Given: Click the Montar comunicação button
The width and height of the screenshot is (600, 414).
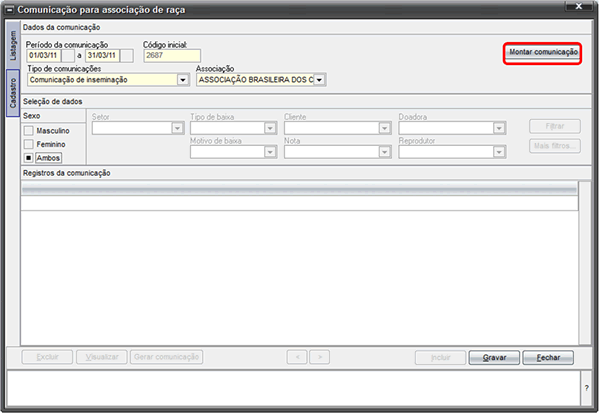Looking at the screenshot, I should pos(543,52).
